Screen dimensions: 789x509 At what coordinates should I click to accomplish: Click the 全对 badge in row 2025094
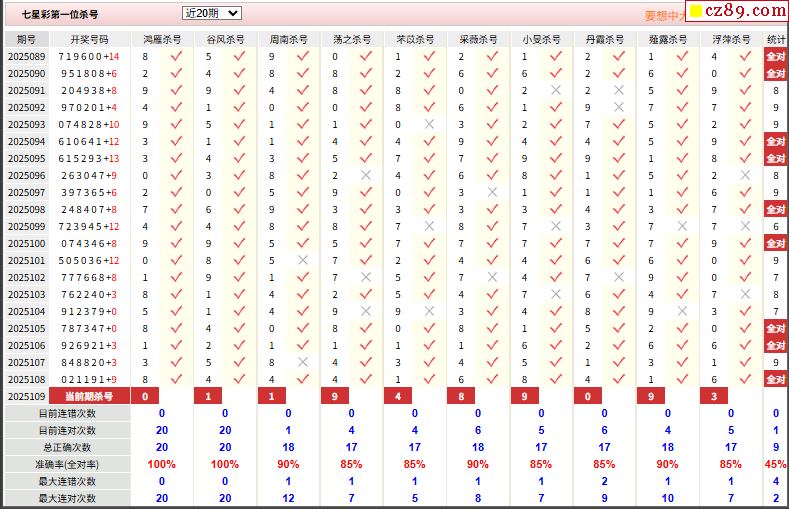(x=775, y=141)
